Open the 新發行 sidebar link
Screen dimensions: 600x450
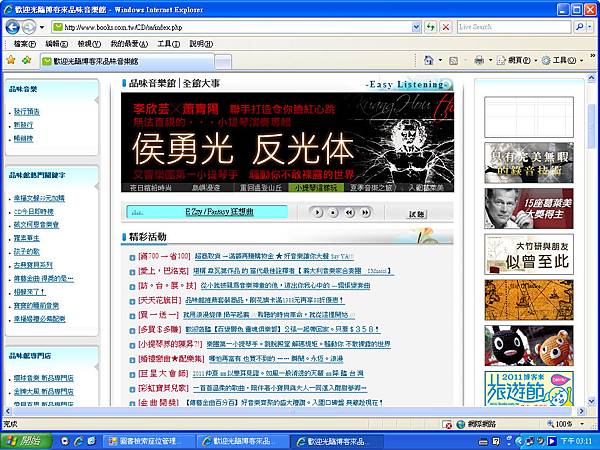point(23,125)
